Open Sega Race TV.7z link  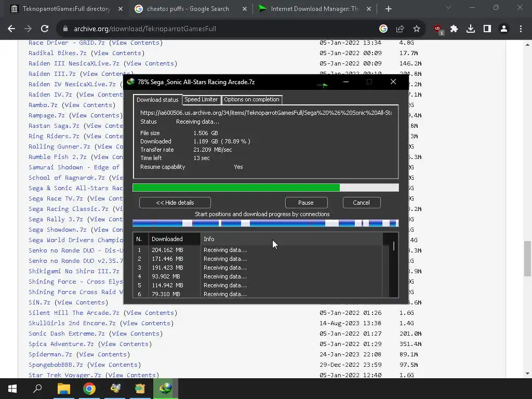point(56,198)
